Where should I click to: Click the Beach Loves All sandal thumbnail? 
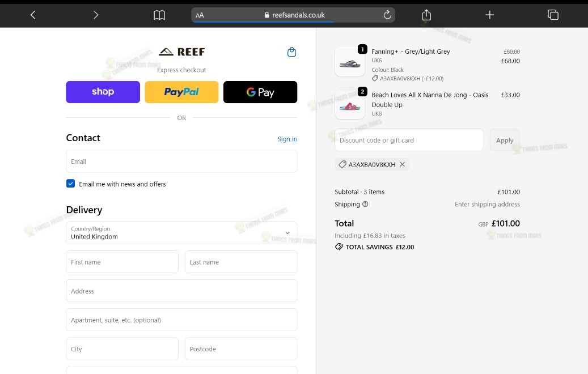coord(350,105)
